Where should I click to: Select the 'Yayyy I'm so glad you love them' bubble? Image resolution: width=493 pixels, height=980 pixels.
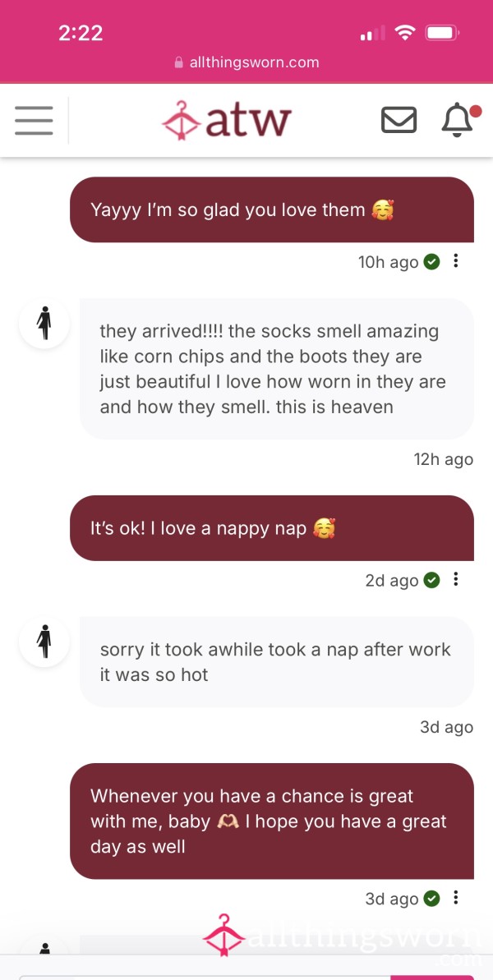pos(272,209)
